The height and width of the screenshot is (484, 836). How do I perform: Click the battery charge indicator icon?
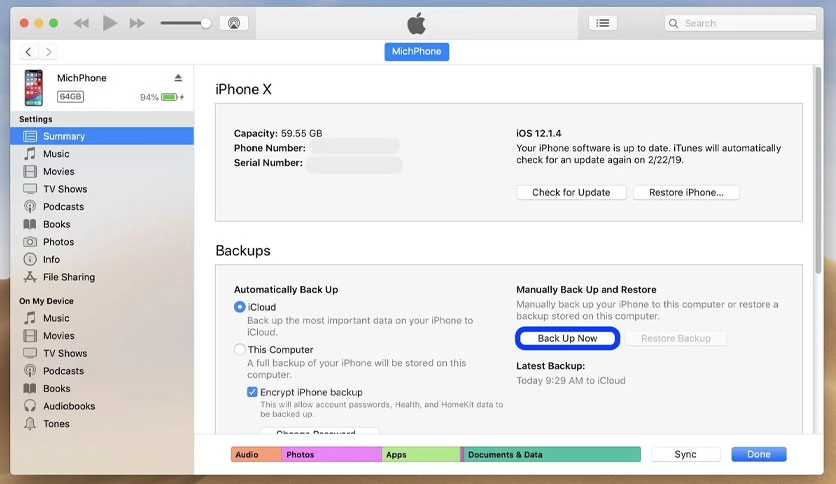169,97
